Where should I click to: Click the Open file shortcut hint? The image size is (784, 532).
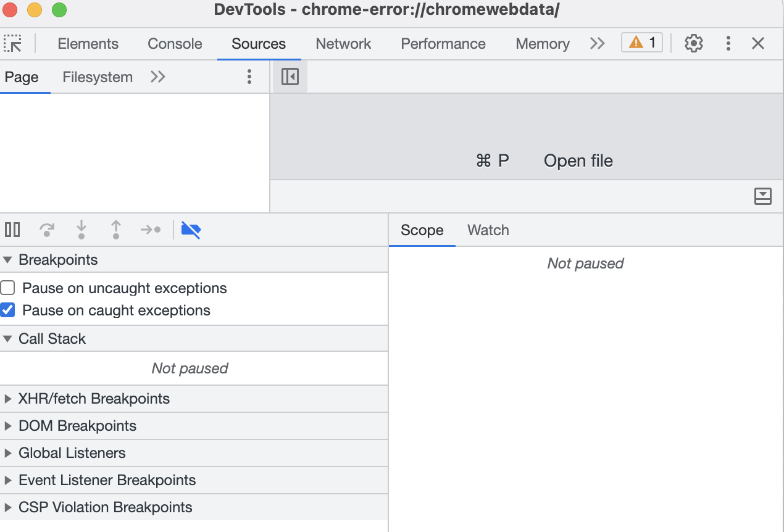click(x=578, y=161)
